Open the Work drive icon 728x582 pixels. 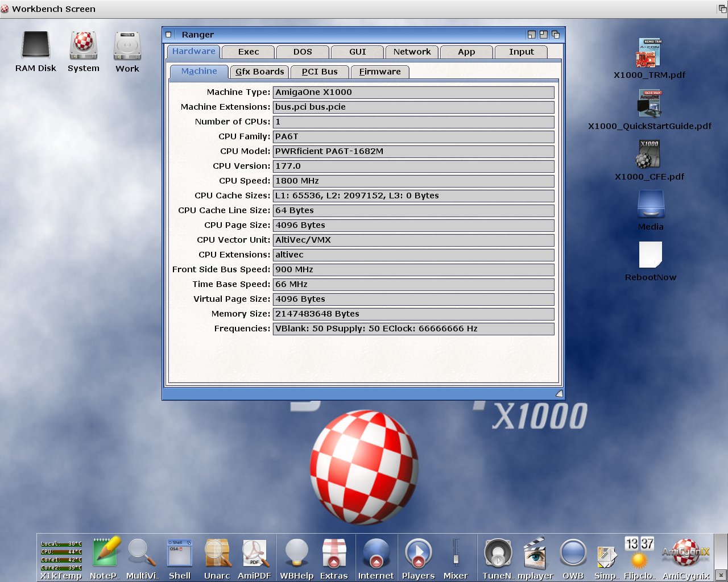[127, 45]
